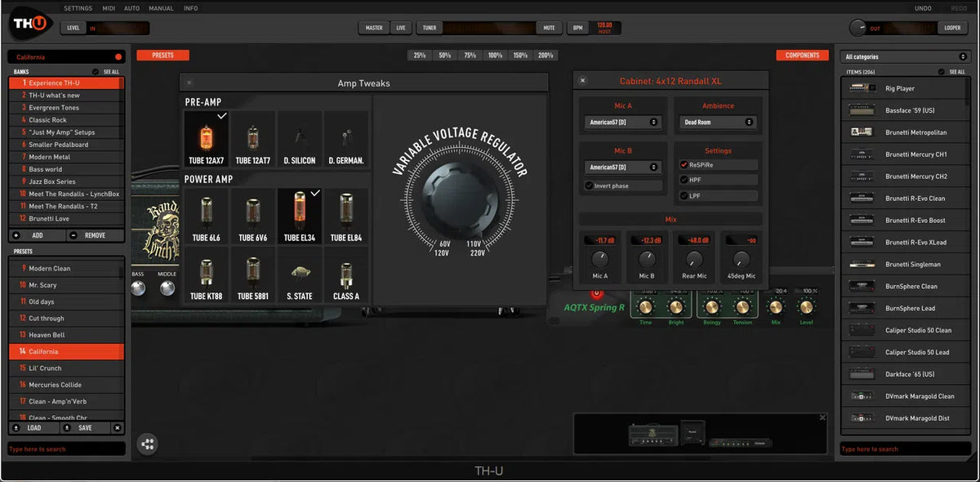Click the SAVE preset button
980x482 pixels.
(x=87, y=427)
